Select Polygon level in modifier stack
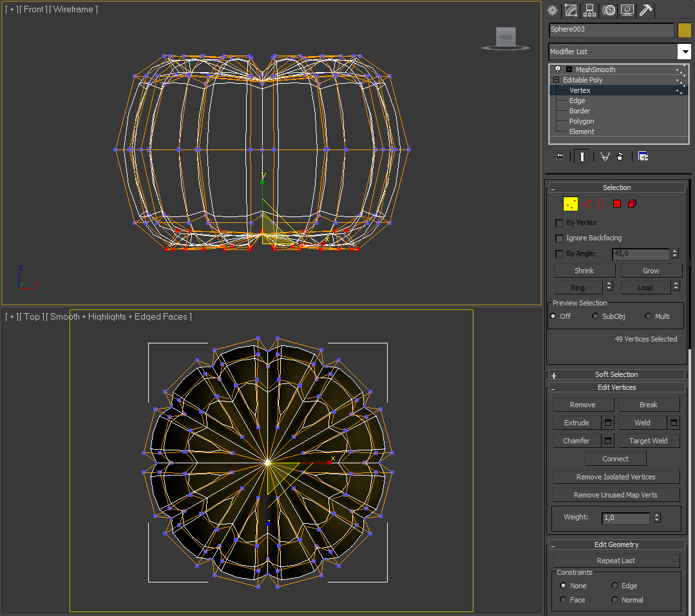This screenshot has width=695, height=616. point(582,121)
